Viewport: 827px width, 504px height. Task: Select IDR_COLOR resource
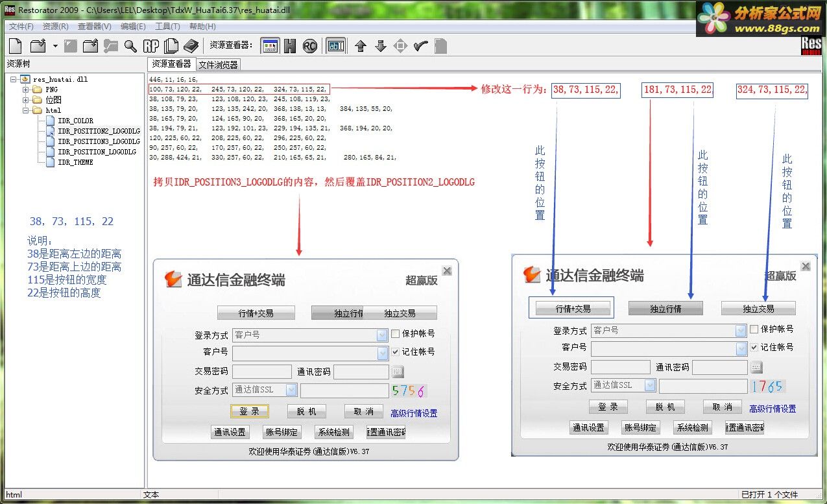click(x=75, y=121)
